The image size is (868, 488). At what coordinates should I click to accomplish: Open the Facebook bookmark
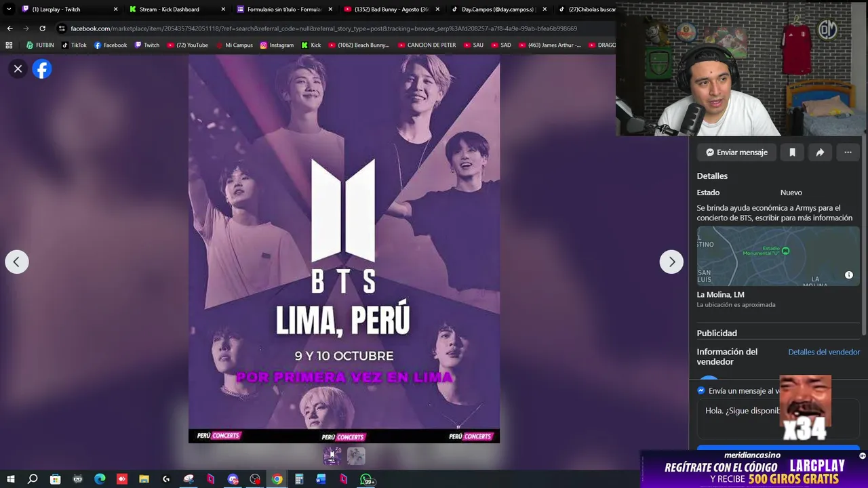(111, 45)
